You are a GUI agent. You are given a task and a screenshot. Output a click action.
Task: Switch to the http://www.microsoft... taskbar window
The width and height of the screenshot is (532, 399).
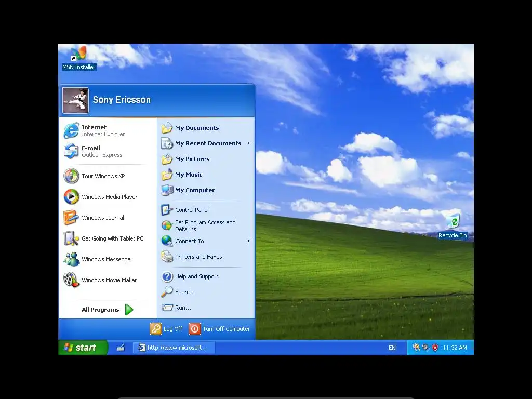174,348
